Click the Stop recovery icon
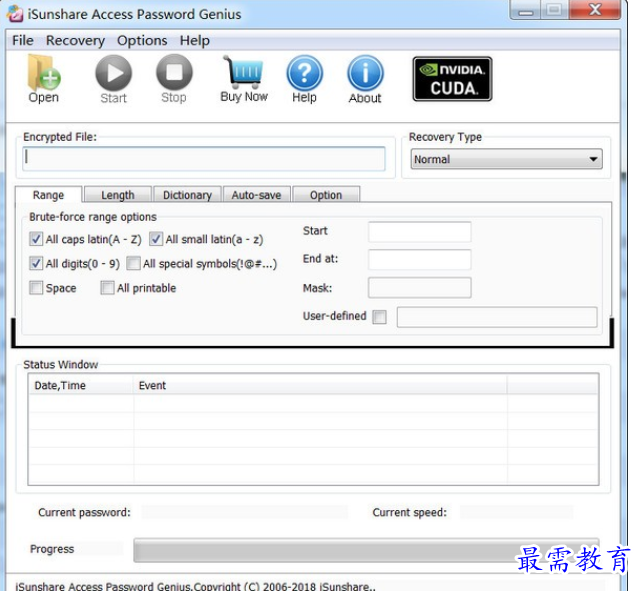Screen dimensions: 639x591 [174, 79]
